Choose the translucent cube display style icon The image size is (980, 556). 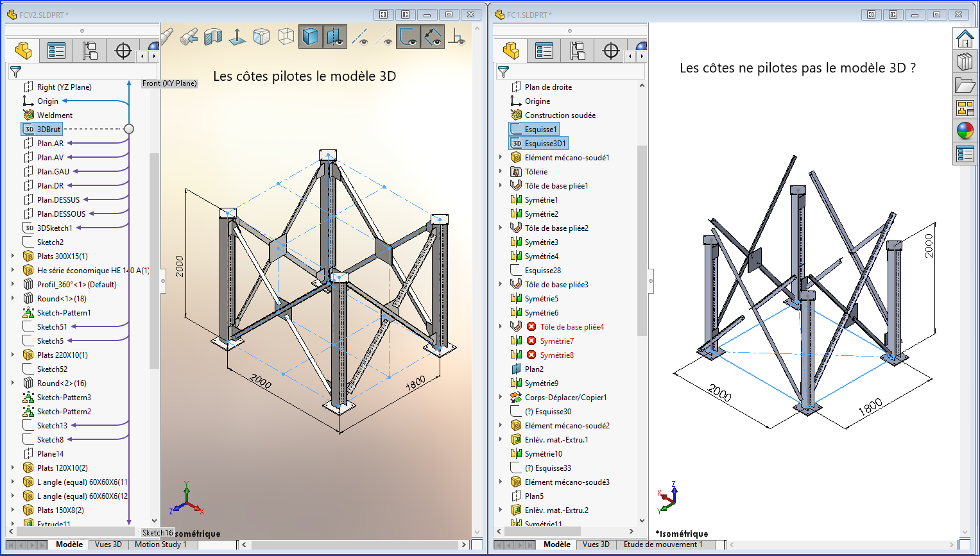(x=261, y=37)
